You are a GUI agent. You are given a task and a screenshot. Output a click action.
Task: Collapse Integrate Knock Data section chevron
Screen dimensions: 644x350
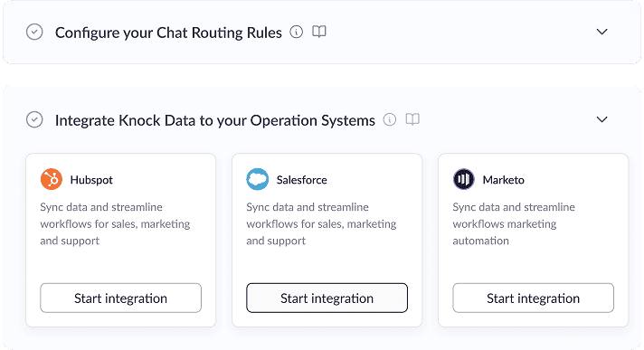point(601,119)
